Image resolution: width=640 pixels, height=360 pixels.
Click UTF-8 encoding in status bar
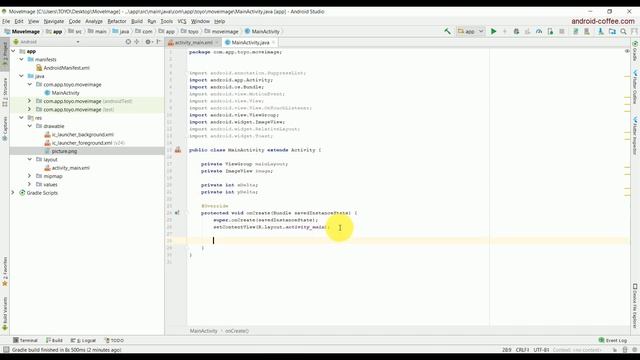pyautogui.click(x=541, y=350)
